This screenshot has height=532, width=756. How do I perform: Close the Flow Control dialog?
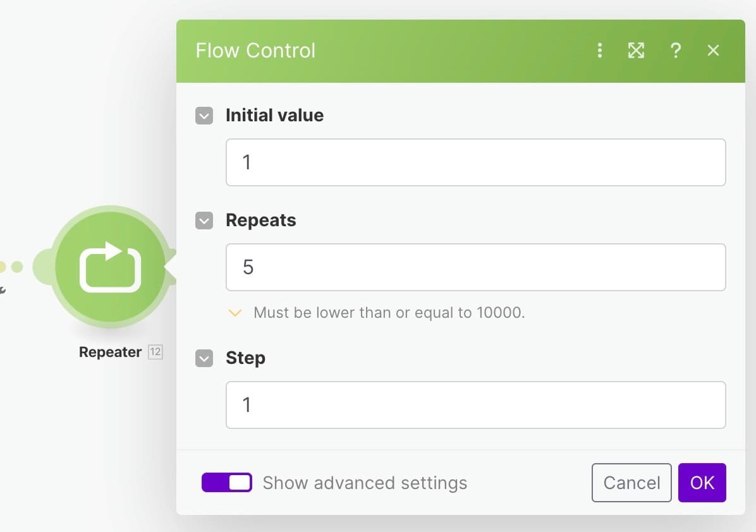coord(713,50)
